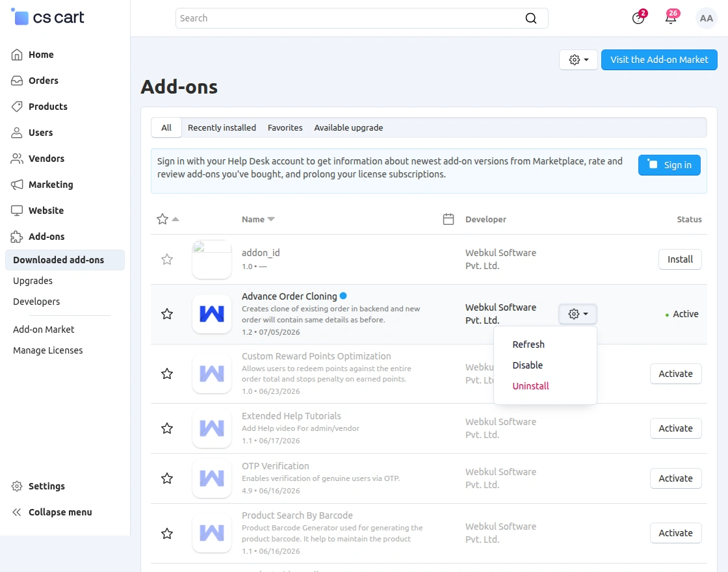Click the Extended Help Tutorials logo
Viewport: 728px width, 572px height.
click(x=212, y=428)
